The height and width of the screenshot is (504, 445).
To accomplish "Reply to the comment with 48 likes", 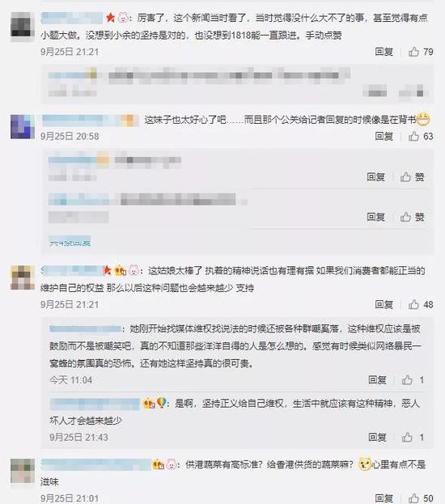I will click(x=384, y=304).
